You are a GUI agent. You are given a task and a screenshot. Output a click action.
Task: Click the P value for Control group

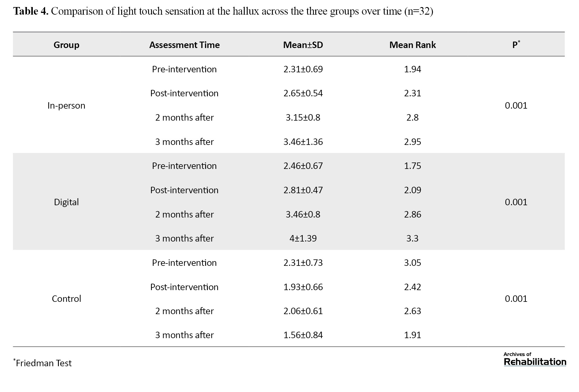point(516,299)
